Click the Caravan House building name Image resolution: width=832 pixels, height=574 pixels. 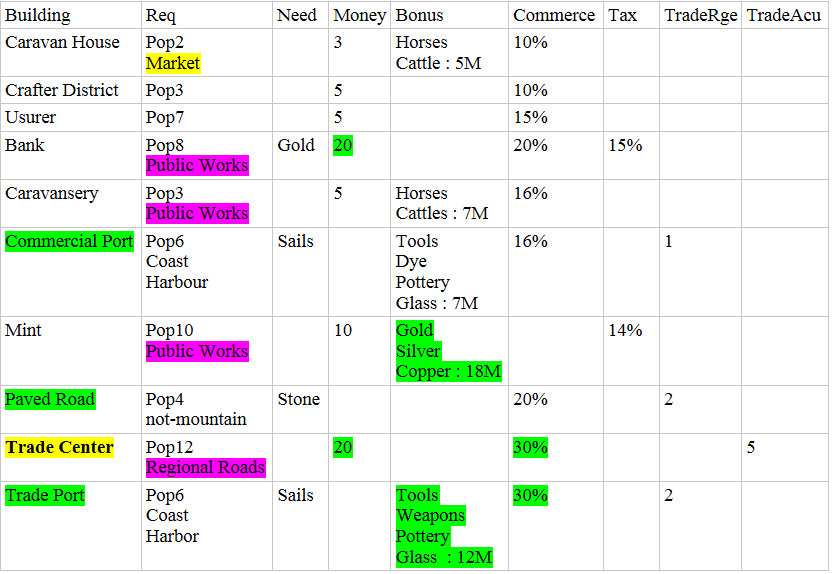point(62,42)
